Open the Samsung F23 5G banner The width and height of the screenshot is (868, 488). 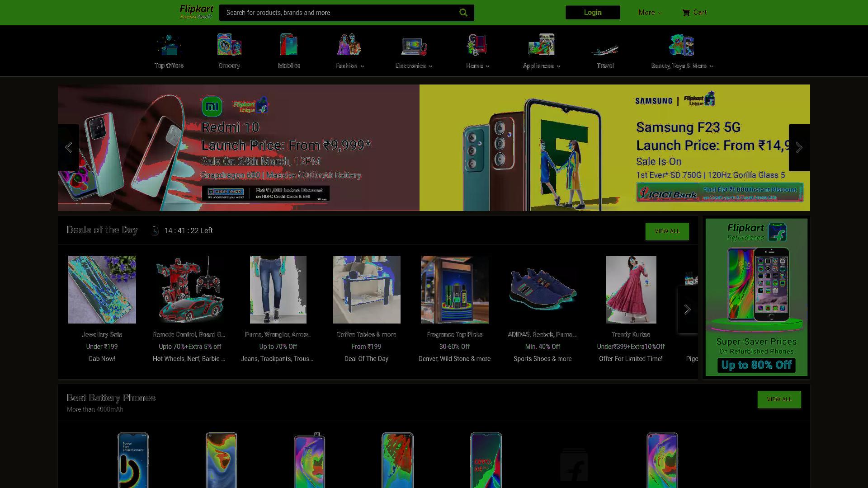click(615, 148)
